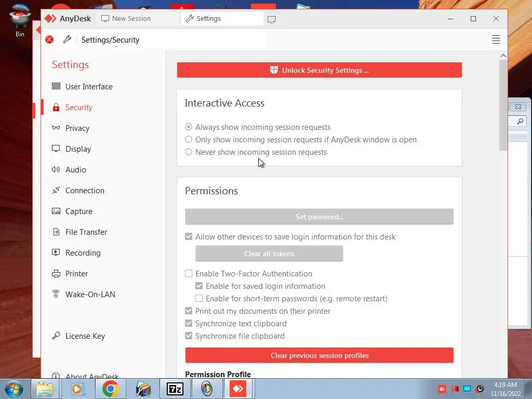532x399 pixels.
Task: Open the Windows Start menu
Action: 14,389
